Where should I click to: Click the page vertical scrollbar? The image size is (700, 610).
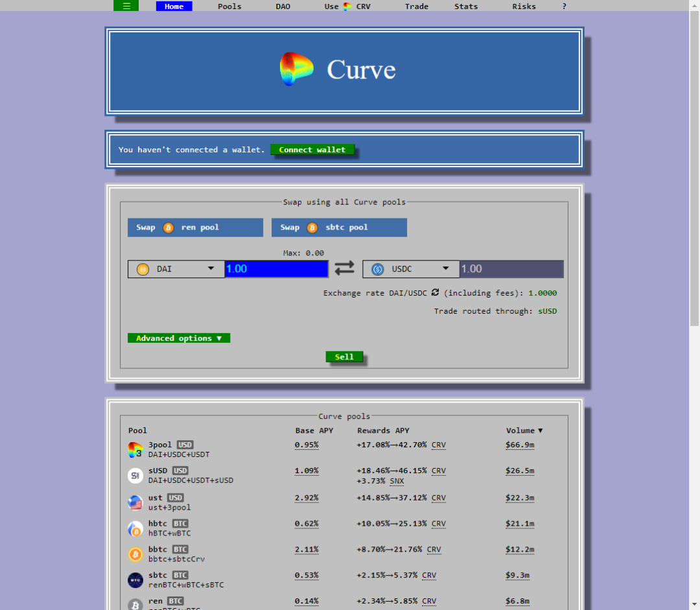[694, 170]
